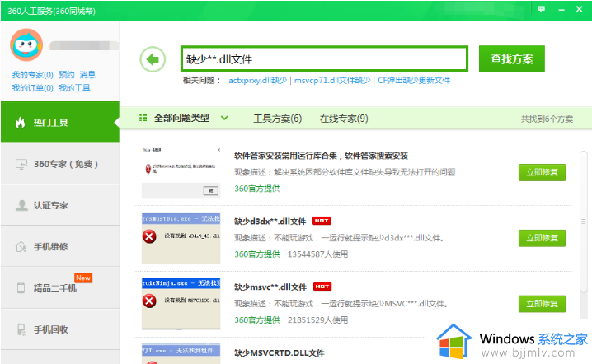Open the 我的专家(0) link

(32, 75)
